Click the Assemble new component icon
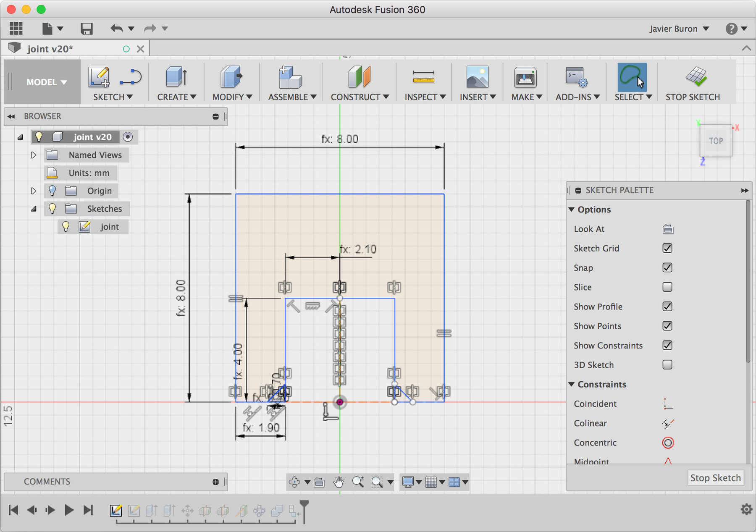This screenshot has width=756, height=532. coord(291,77)
